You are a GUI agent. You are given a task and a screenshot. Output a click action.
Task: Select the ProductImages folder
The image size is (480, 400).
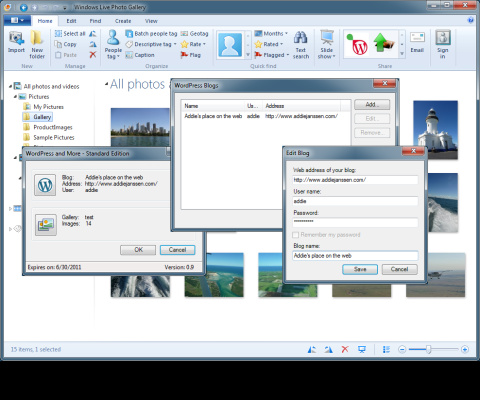pyautogui.click(x=53, y=127)
